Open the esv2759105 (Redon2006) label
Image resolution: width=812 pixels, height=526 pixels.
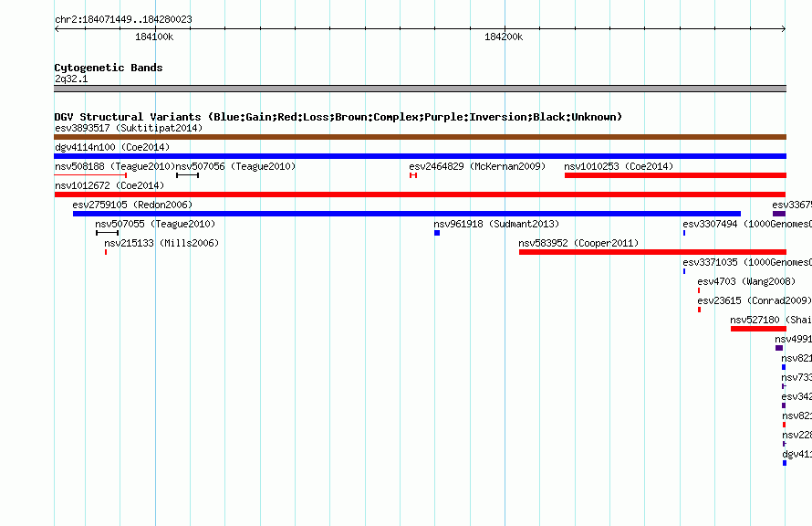[132, 205]
